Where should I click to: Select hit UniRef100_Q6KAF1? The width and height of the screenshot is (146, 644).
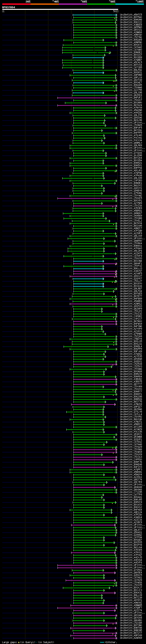[x=131, y=263]
